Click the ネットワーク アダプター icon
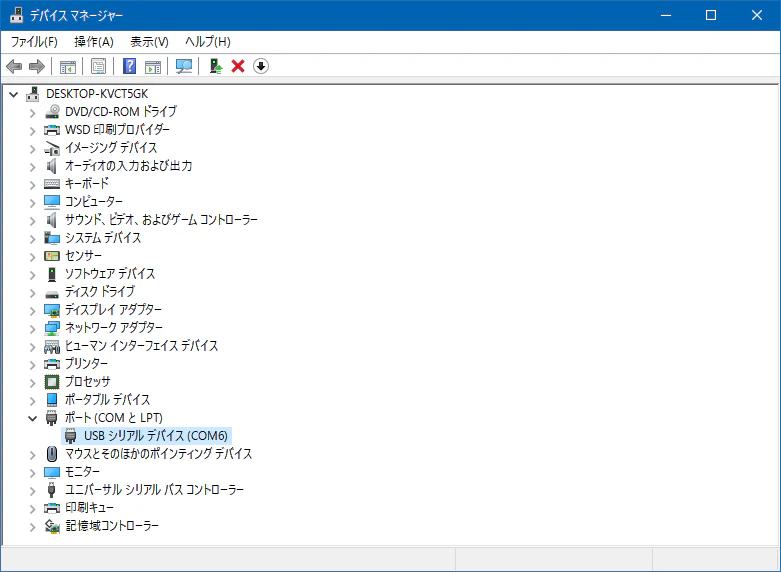This screenshot has width=781, height=572. pyautogui.click(x=52, y=328)
